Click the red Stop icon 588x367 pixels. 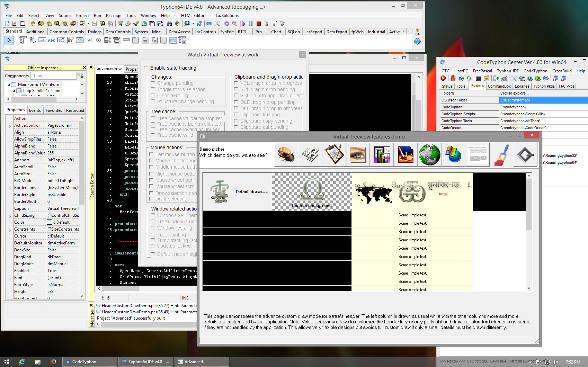pyautogui.click(x=258, y=24)
